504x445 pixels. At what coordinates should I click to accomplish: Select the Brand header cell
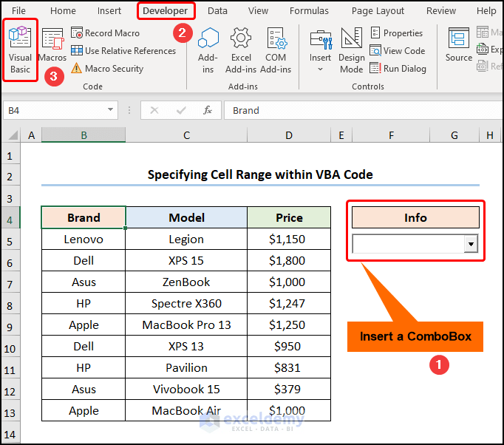(x=84, y=217)
